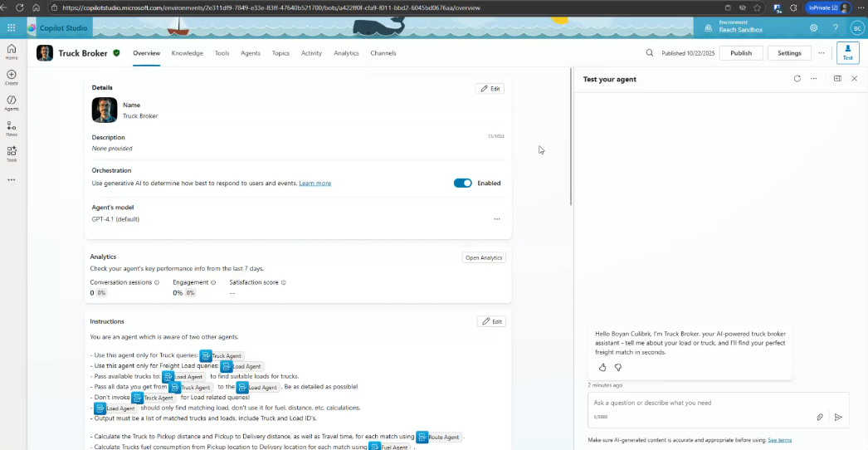Viewport: 868px width, 450px height.
Task: Open the help question mark icon
Action: (x=836, y=27)
